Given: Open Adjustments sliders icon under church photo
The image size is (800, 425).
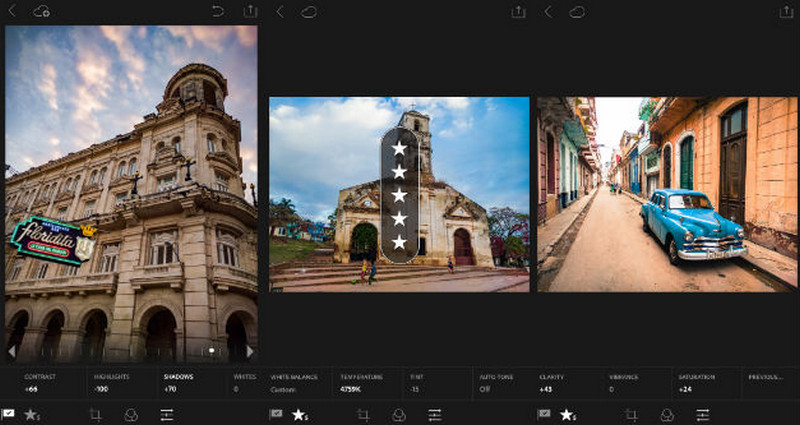Looking at the screenshot, I should [435, 415].
